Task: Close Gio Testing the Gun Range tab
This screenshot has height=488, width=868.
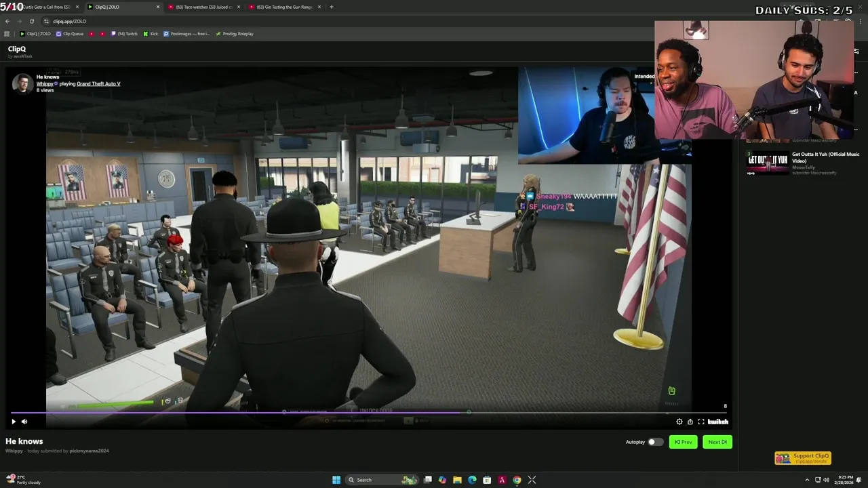Action: coord(319,7)
